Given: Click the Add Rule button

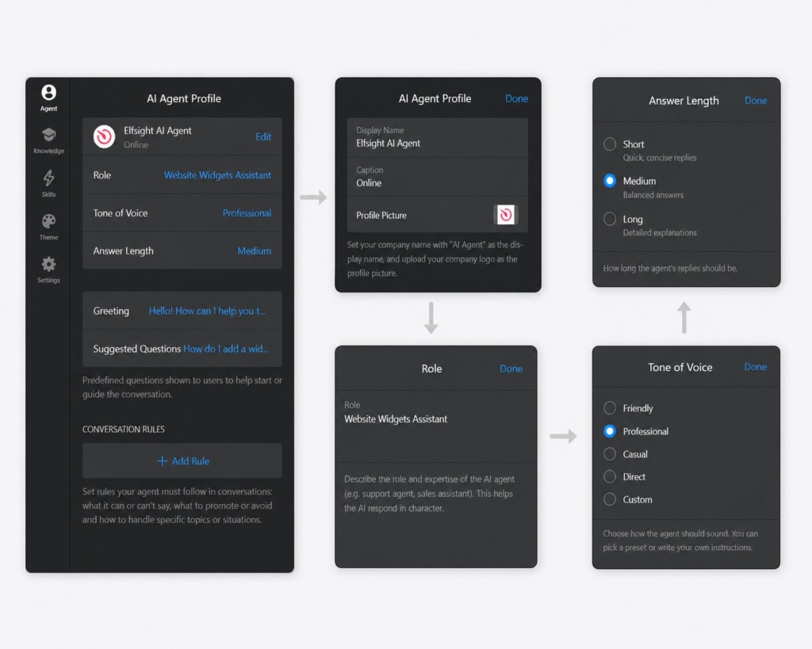Looking at the screenshot, I should coord(182,460).
